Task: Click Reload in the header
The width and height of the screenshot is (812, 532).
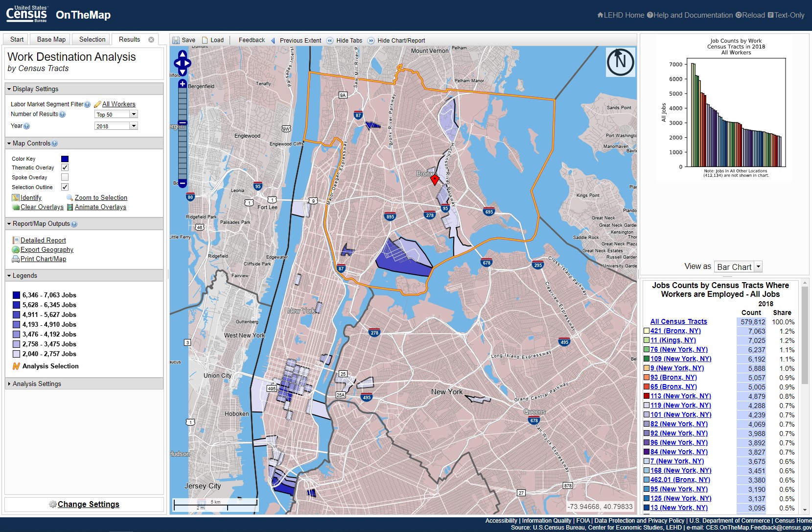Action: point(750,15)
